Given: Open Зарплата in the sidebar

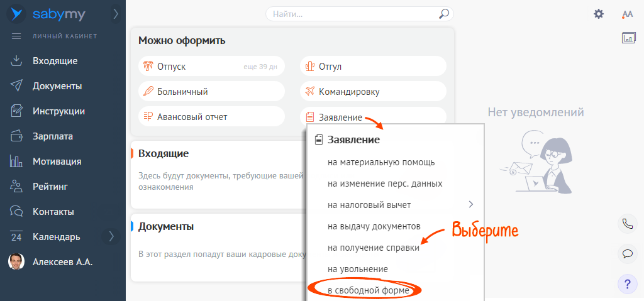Looking at the screenshot, I should click(53, 136).
